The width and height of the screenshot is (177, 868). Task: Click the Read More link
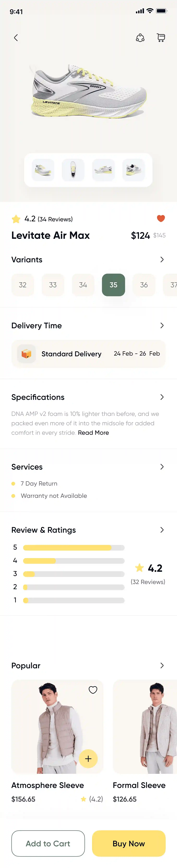tap(94, 433)
